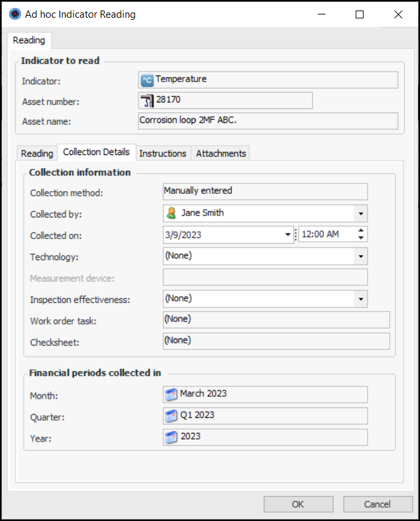Screen dimensions: 420x521
Task: Click the Collection method field
Action: tap(265, 192)
